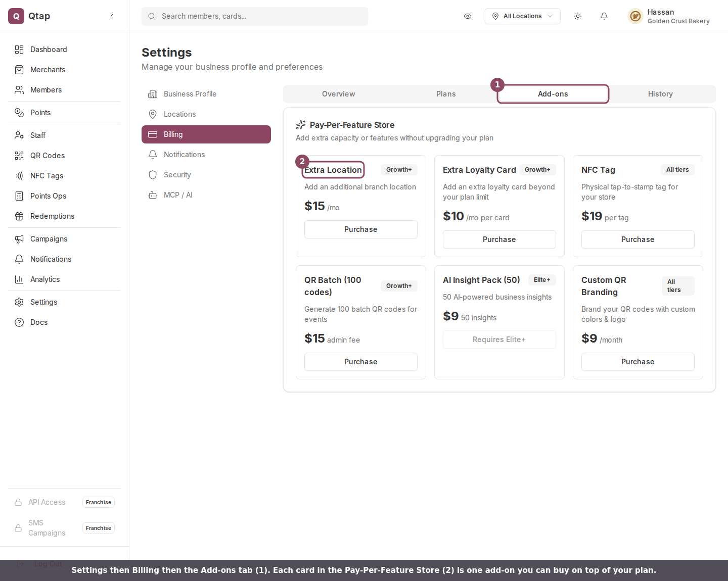Open the Analytics chart icon
Screen dimensions: 728x581
19,279
